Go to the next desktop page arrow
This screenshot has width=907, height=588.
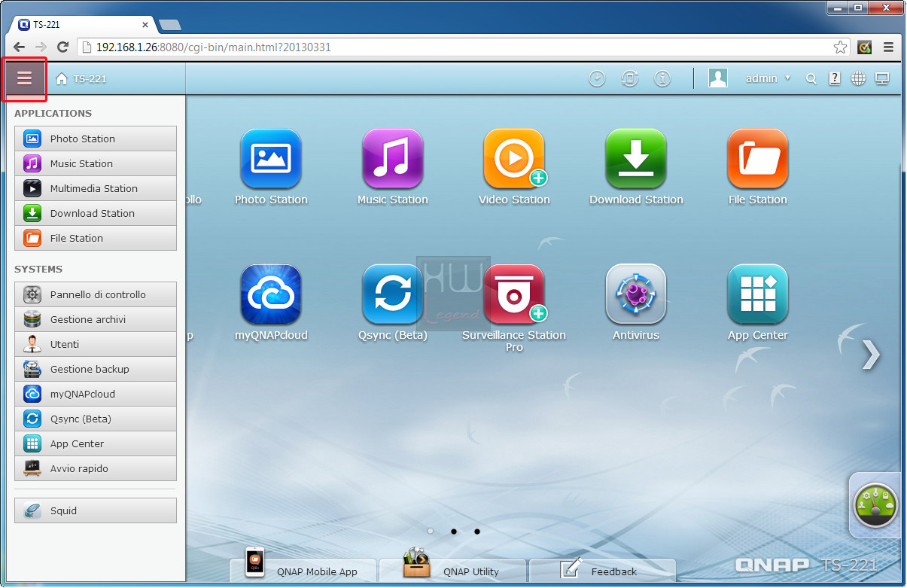pos(871,355)
